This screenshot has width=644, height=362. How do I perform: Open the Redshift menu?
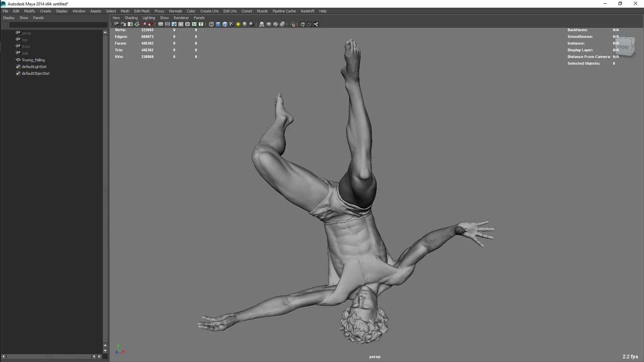308,11
